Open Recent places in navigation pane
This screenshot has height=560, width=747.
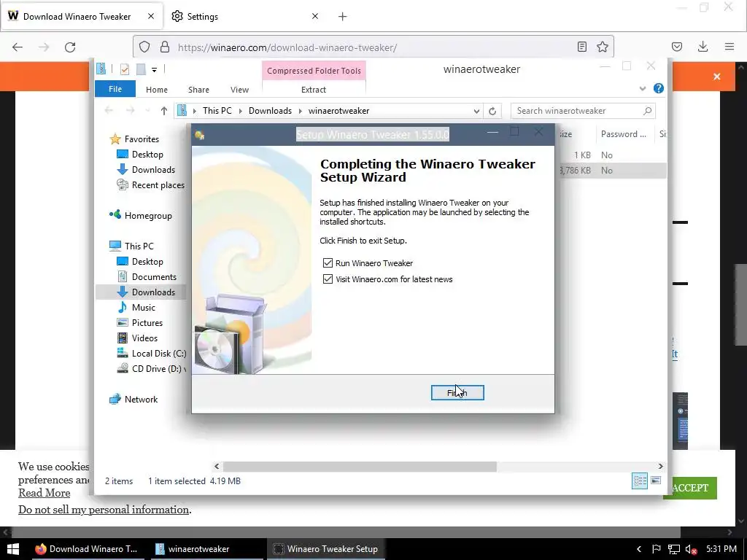pos(158,184)
